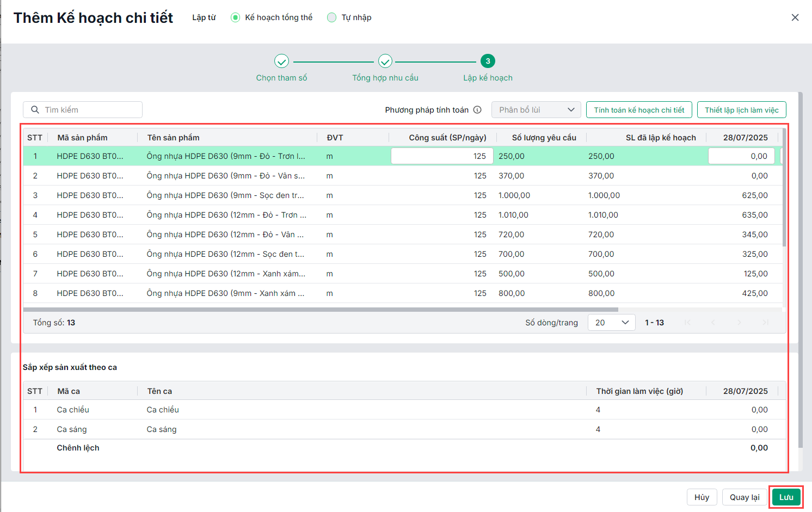
Task: Click the Chọn tham số step checkmark
Action: click(x=281, y=61)
